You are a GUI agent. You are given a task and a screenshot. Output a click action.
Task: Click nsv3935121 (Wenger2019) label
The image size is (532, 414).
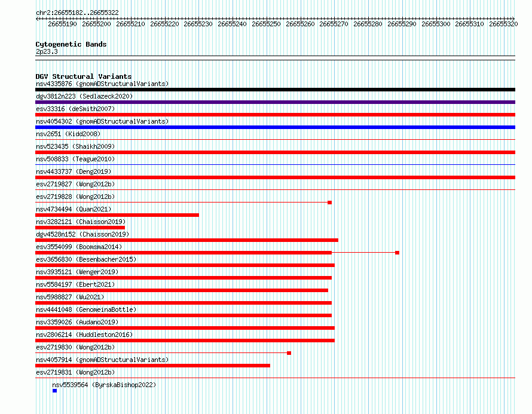pos(77,272)
